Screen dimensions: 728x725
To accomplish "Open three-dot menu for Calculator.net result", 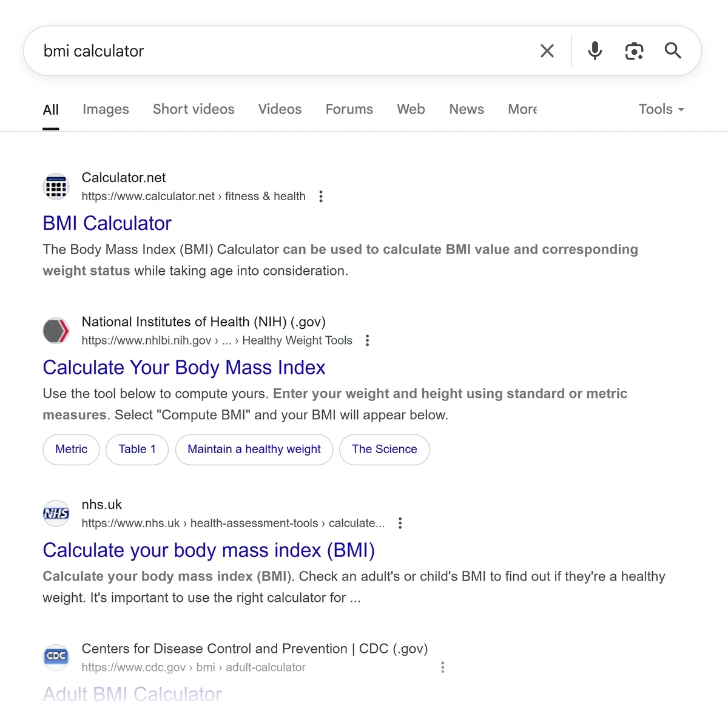I will click(321, 197).
